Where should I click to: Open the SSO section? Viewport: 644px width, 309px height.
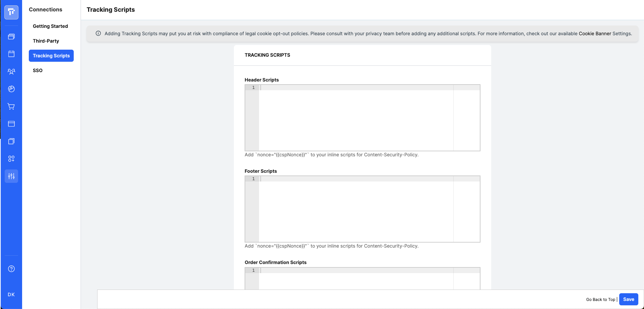point(38,70)
